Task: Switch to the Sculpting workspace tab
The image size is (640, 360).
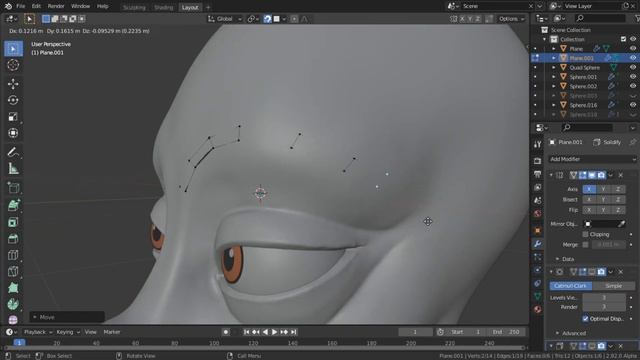Action: [134, 7]
